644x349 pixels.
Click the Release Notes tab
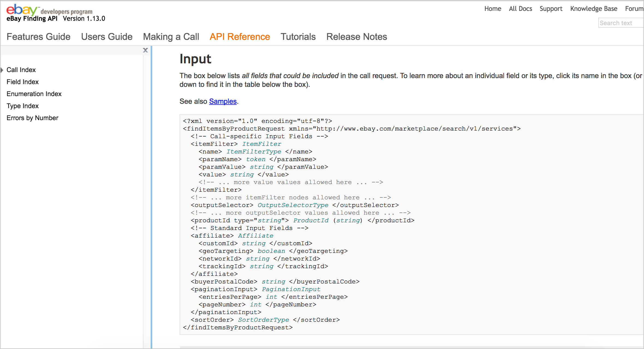click(x=357, y=37)
